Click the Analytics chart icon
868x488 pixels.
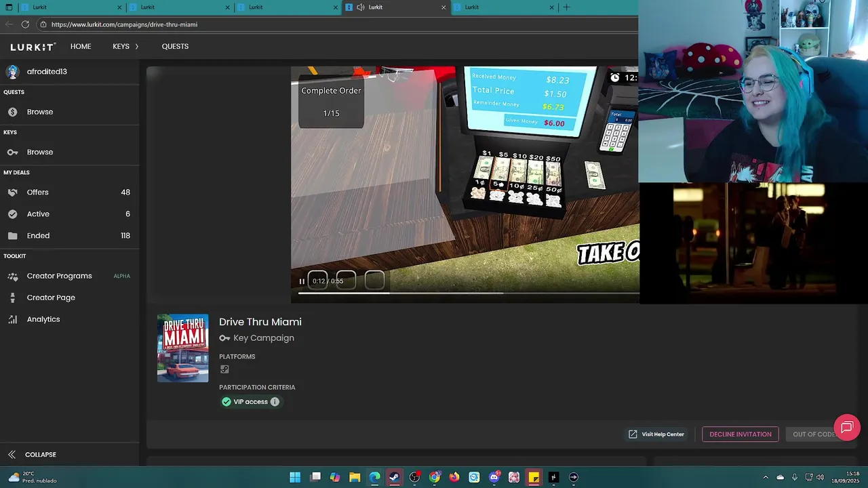pos(12,319)
